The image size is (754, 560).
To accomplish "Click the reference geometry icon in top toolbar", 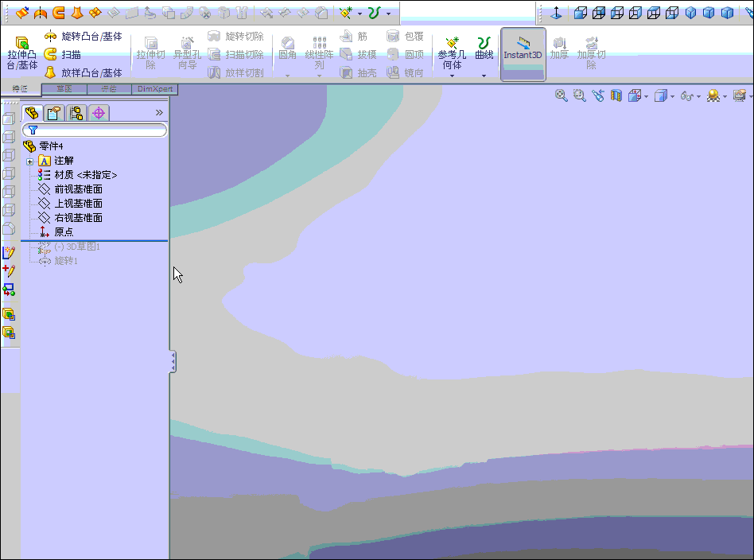I will [345, 13].
